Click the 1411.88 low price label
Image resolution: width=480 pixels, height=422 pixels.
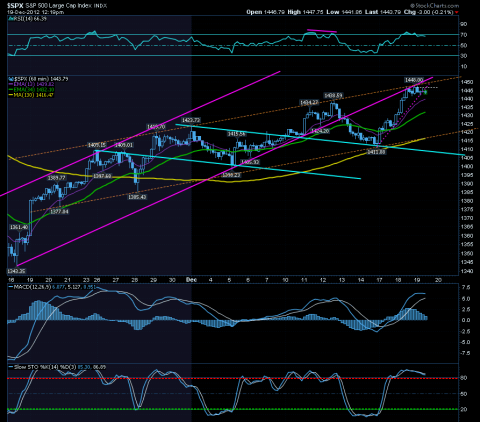click(x=377, y=152)
